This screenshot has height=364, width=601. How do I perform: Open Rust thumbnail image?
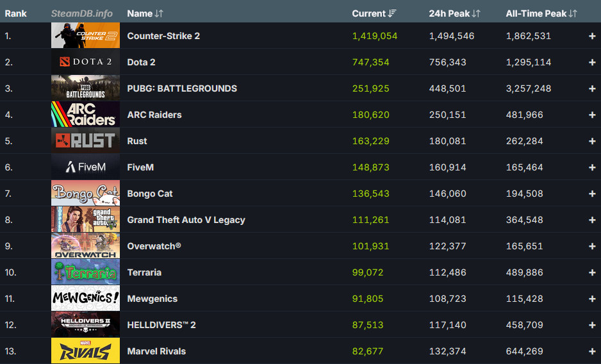click(x=85, y=140)
